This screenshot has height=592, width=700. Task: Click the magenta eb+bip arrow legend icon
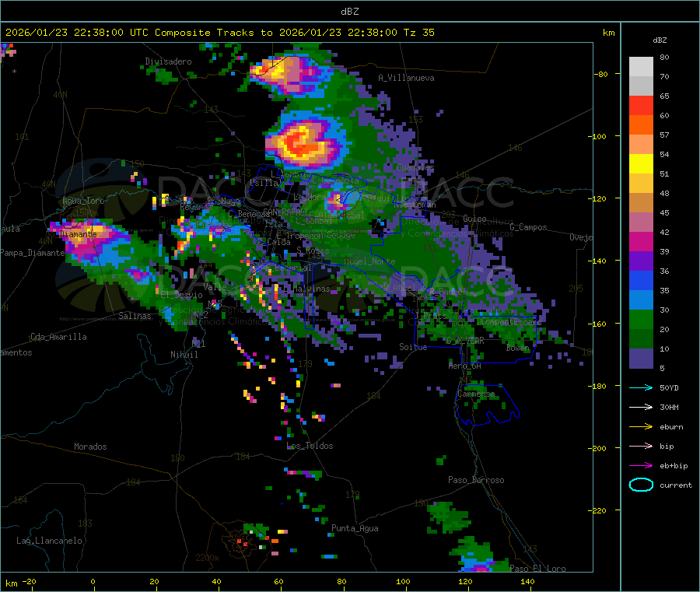[641, 466]
